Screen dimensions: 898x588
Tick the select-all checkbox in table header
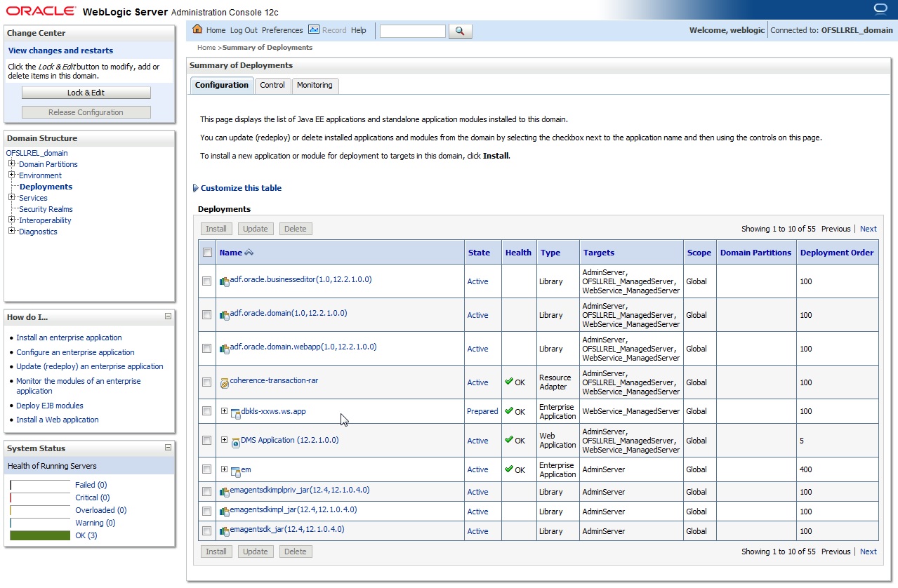207,253
